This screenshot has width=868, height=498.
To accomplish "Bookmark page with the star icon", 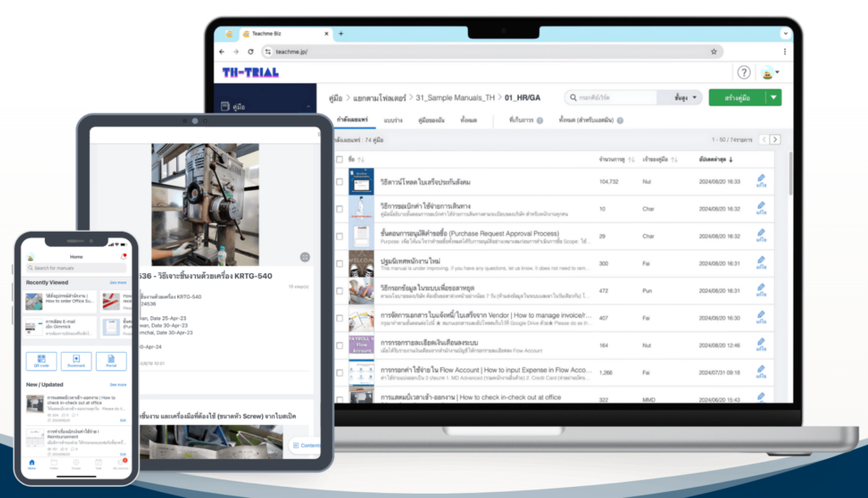I will (x=714, y=52).
